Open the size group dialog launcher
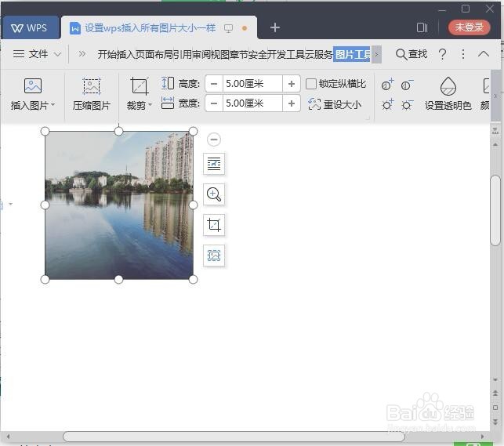The width and height of the screenshot is (504, 446). tap(368, 118)
